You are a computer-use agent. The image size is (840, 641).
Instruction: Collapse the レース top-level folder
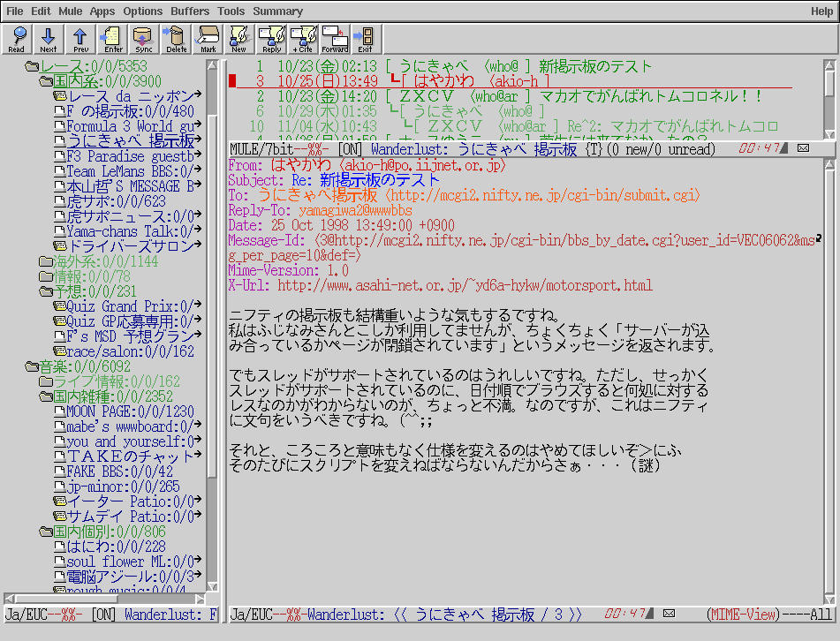[33, 67]
